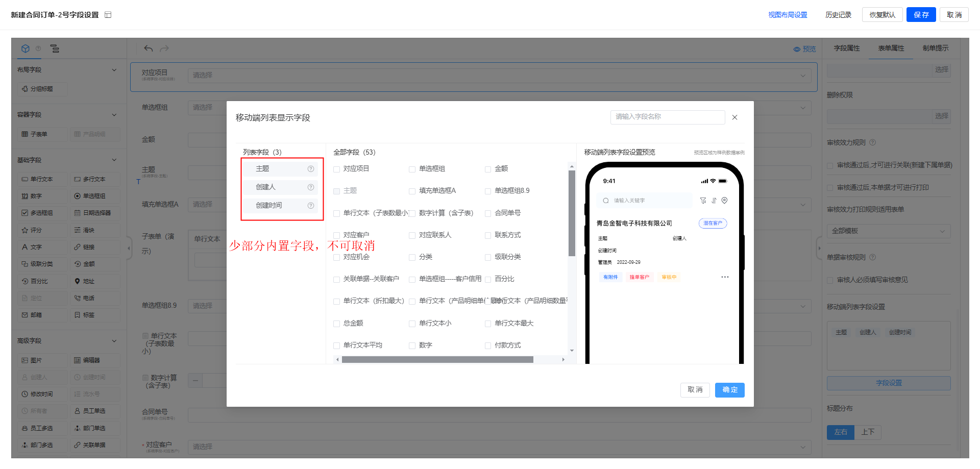Click help icon beside 主题 list field
980x469 pixels.
coord(310,169)
